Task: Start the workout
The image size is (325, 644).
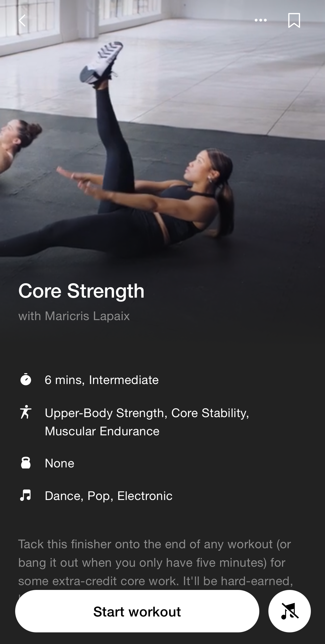Action: click(137, 611)
